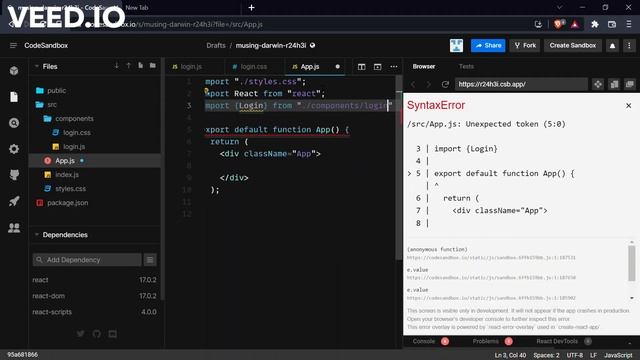Open the preview in a new window
Viewport: 640px width, 360px height.
click(x=630, y=84)
